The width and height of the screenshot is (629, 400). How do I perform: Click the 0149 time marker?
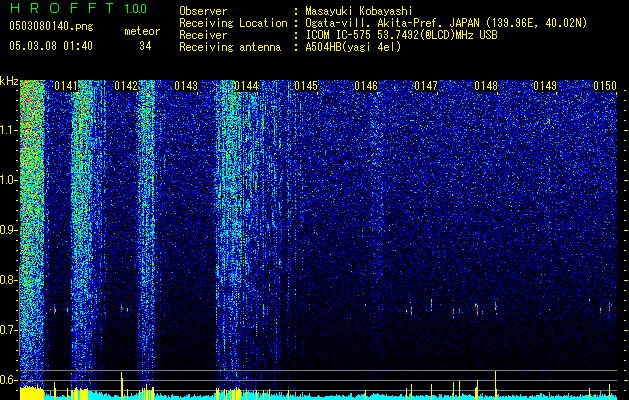click(x=545, y=86)
